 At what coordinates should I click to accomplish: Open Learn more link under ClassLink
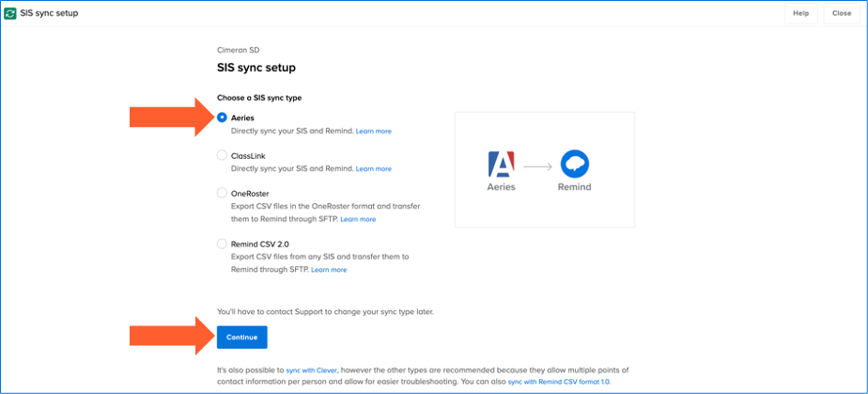pyautogui.click(x=373, y=169)
